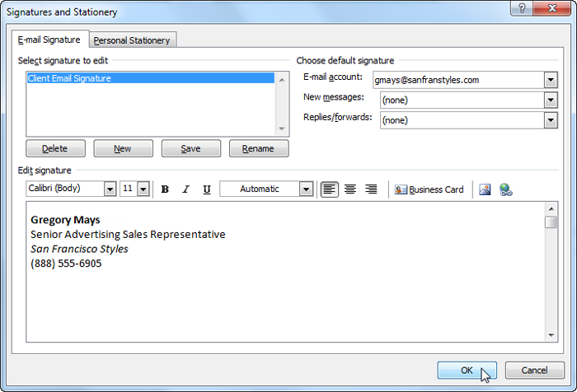Toggle Italic formatting in signature editor
This screenshot has height=392, width=577.
[x=185, y=189]
